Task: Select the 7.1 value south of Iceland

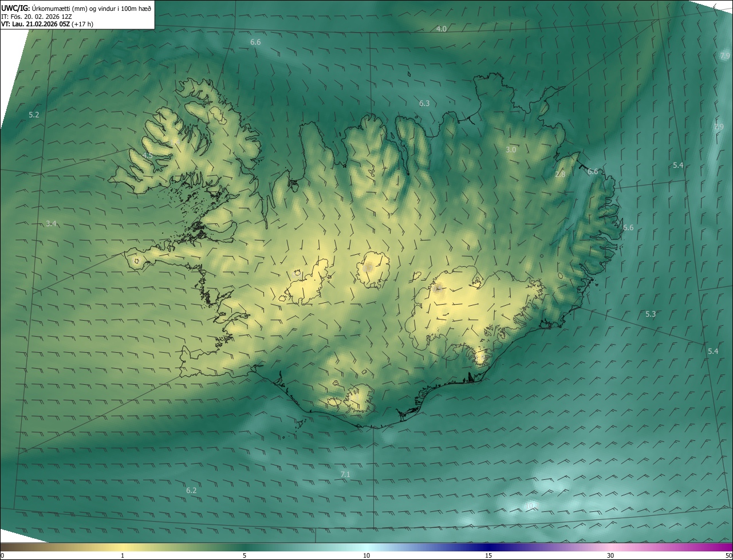Action: coord(345,474)
